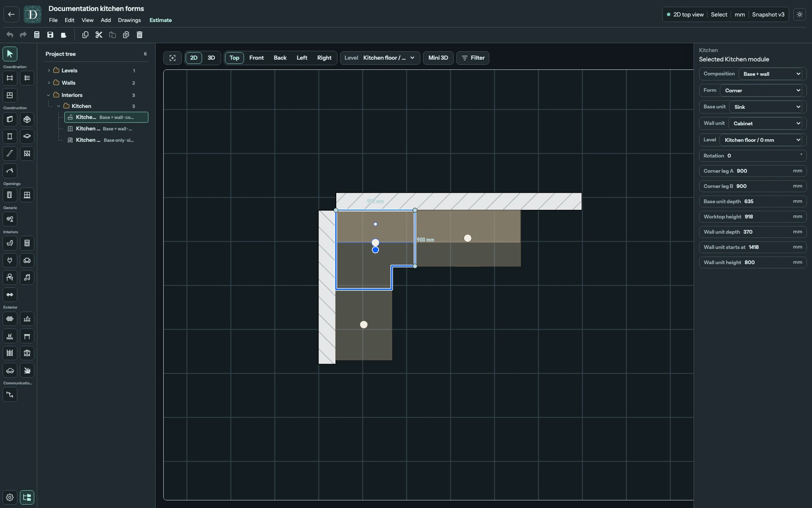This screenshot has width=812, height=508.
Task: Save the project with the floppy disk icon
Action: [x=50, y=35]
